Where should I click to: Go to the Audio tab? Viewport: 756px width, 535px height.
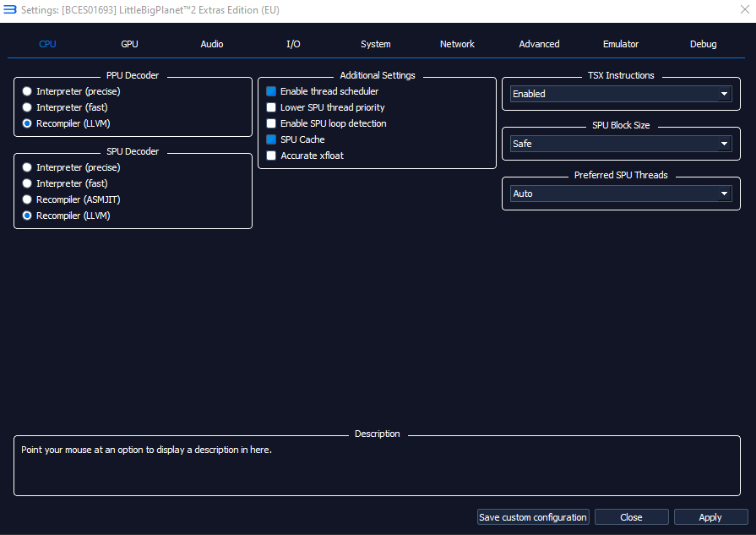click(212, 44)
